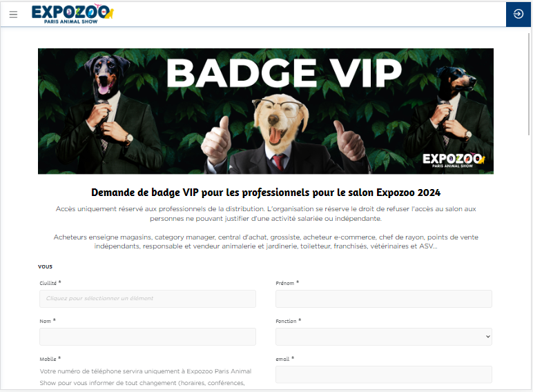Click the page's vertical scrollbar thumb

[529, 85]
